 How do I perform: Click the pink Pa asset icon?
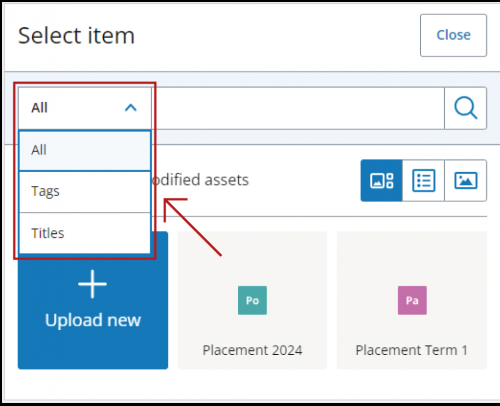[x=412, y=300]
